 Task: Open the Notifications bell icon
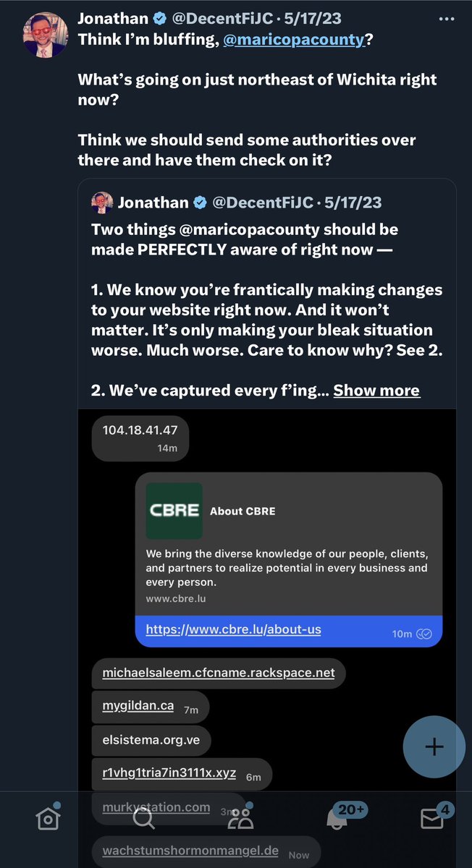(337, 817)
